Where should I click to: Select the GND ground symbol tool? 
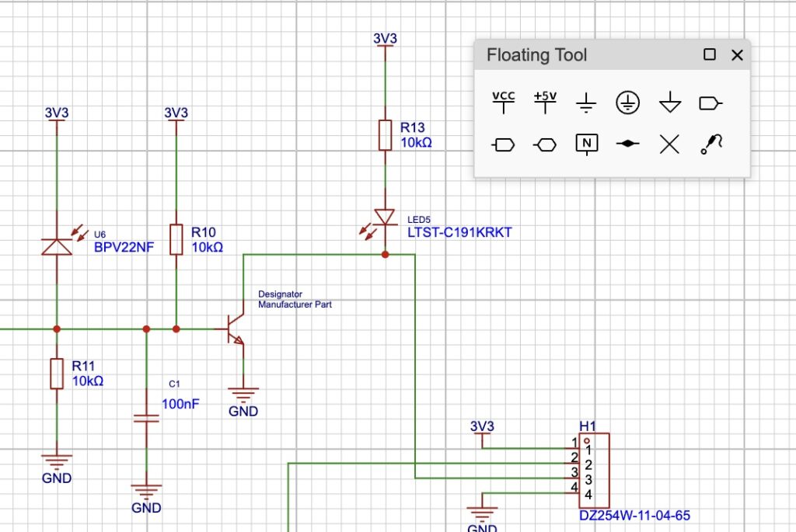586,102
